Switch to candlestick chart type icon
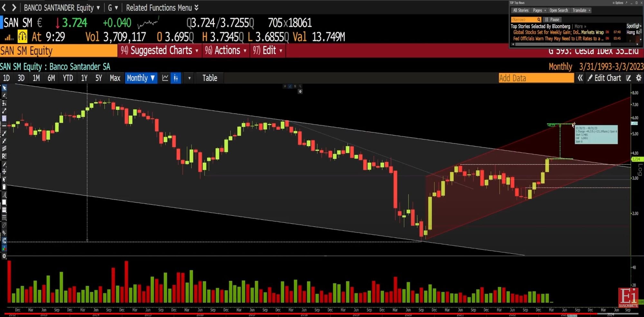The image size is (644, 317). pyautogui.click(x=176, y=78)
